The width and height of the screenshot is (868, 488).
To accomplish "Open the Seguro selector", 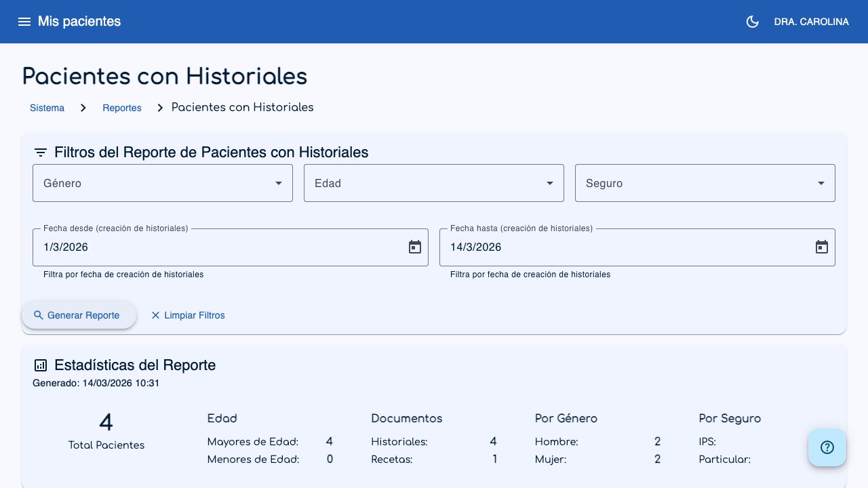I will click(705, 182).
